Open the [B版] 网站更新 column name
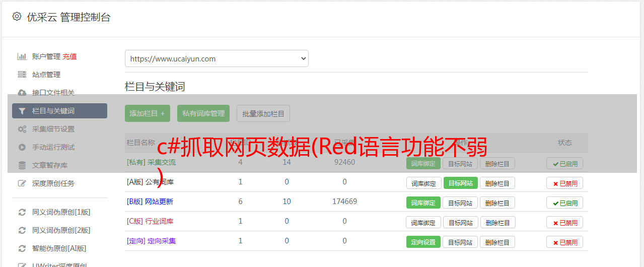 click(x=150, y=202)
